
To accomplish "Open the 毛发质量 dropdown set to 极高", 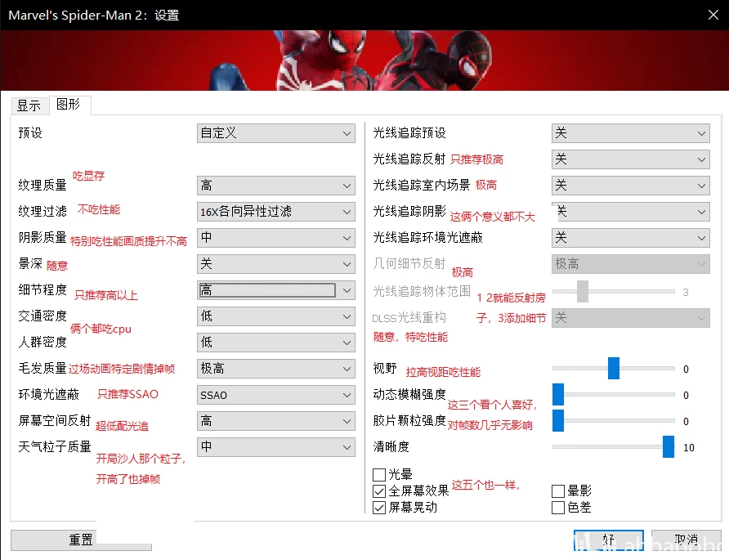I will coord(275,369).
